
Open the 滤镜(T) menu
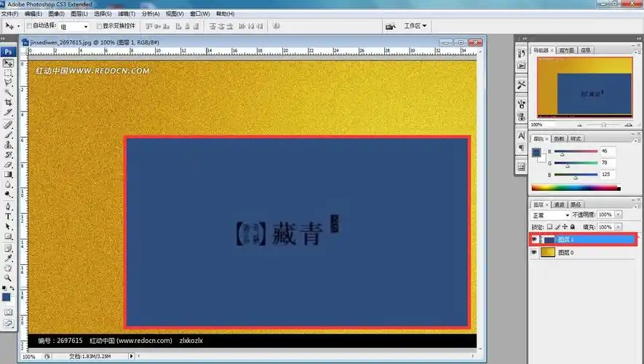click(127, 14)
